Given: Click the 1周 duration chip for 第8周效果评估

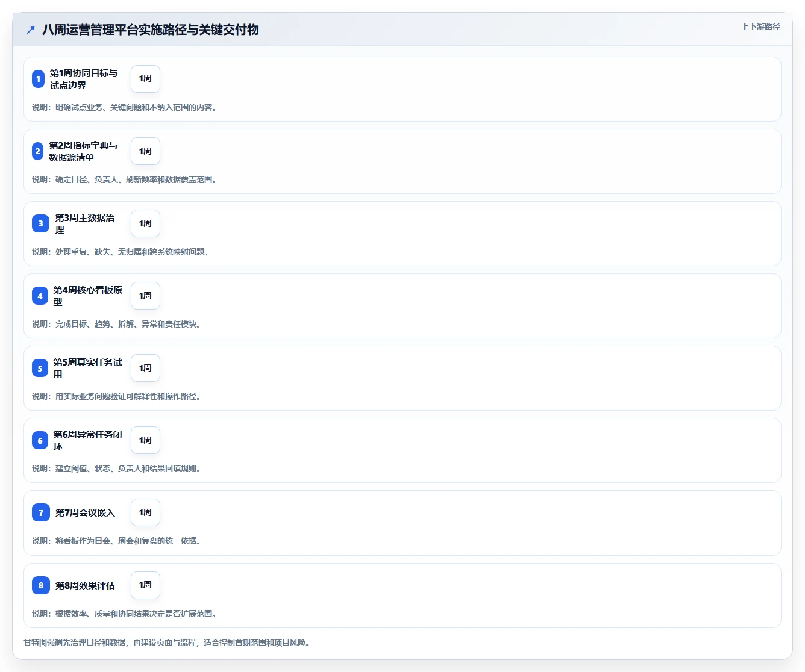Looking at the screenshot, I should (x=145, y=585).
